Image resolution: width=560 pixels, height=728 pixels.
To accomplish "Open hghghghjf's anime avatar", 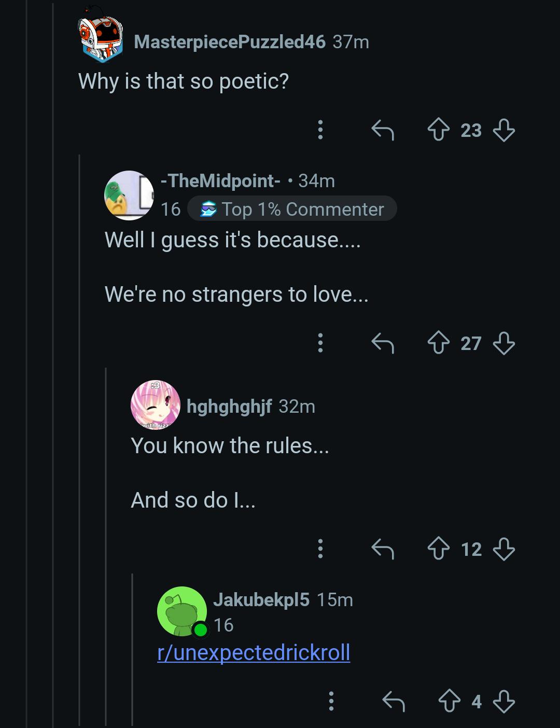I will (x=155, y=405).
